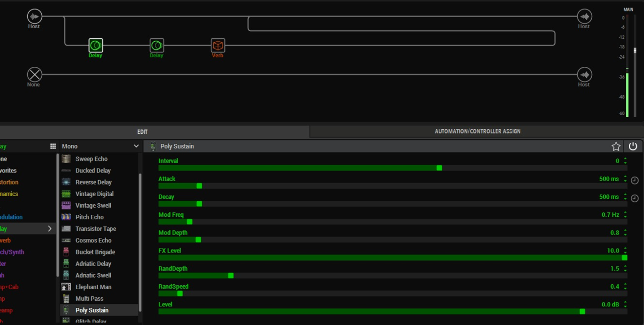Toggle Poly Sustain bypass power button
644x325 pixels.
(633, 146)
